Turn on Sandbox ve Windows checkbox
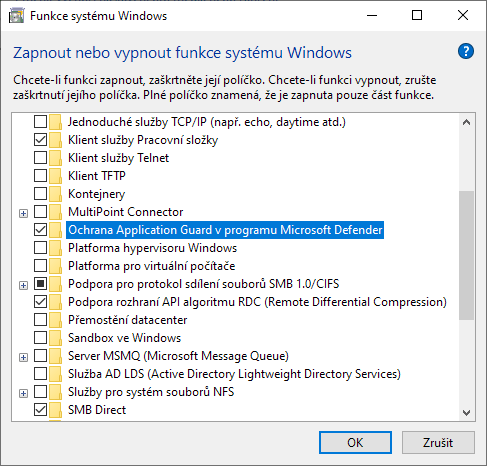Screen dimensions: 487x466 click(40, 338)
